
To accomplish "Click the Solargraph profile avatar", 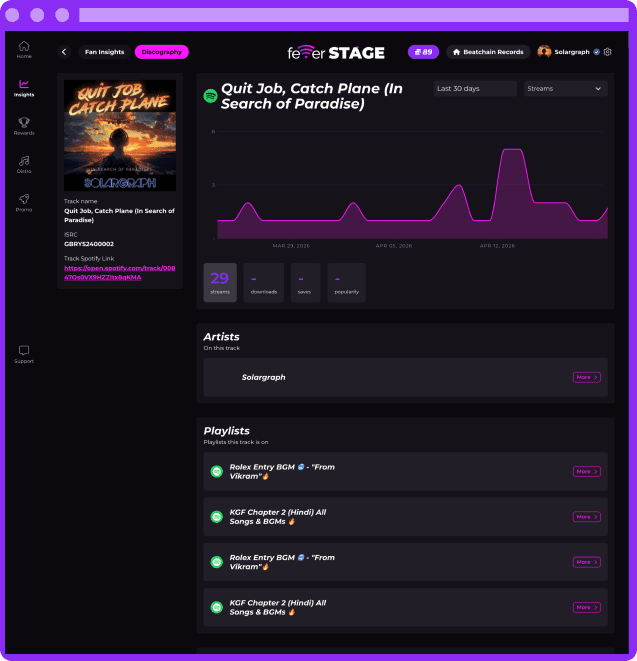I will (544, 52).
